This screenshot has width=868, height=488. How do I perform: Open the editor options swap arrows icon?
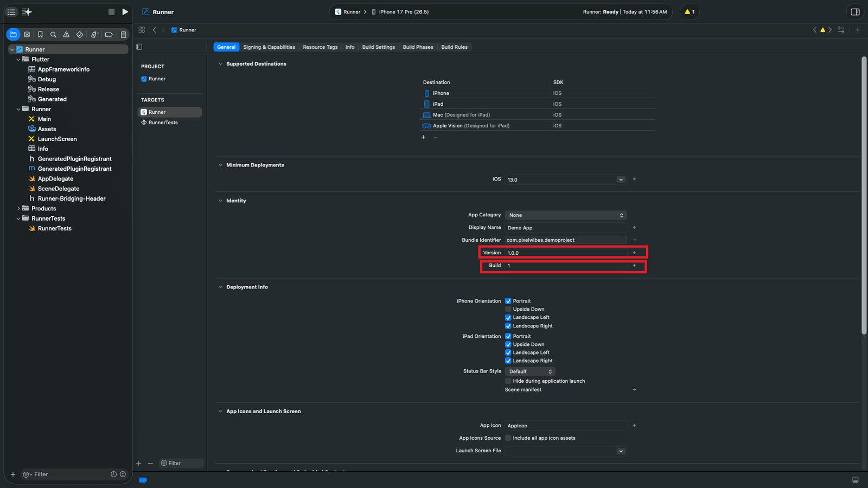point(841,30)
